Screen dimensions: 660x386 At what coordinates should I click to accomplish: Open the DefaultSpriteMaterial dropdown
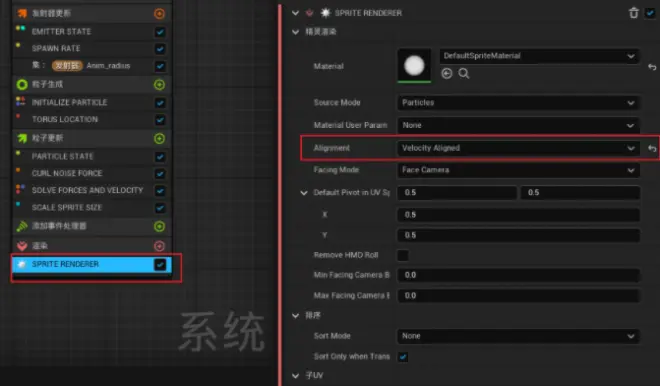point(539,56)
